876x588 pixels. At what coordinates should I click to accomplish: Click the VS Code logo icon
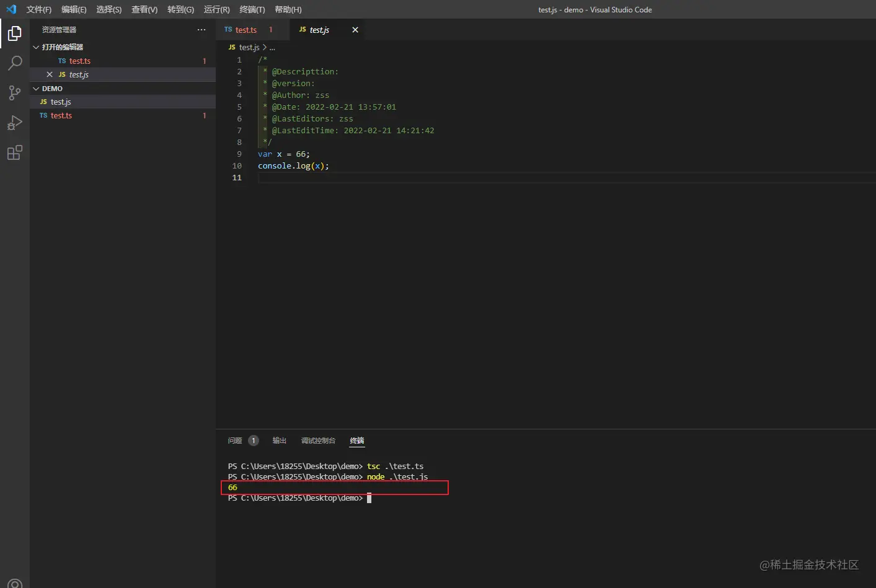point(11,9)
